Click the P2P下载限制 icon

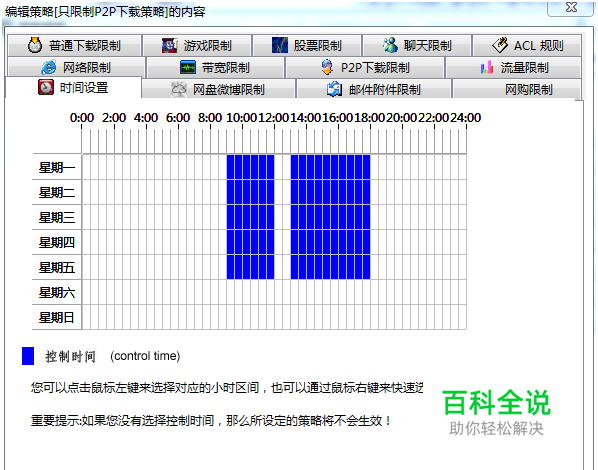[327, 68]
